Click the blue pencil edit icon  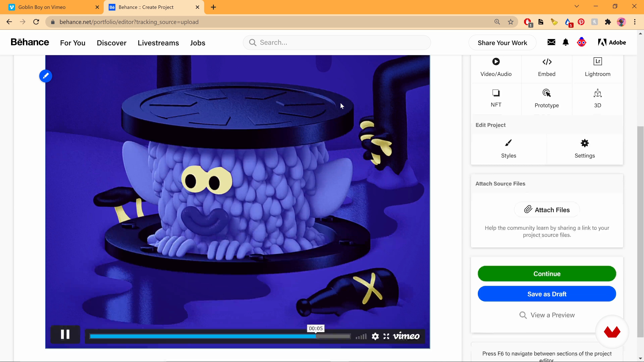[x=45, y=76]
